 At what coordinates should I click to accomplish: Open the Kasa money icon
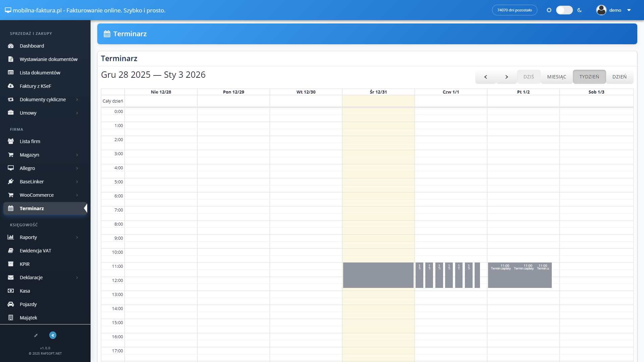click(11, 291)
